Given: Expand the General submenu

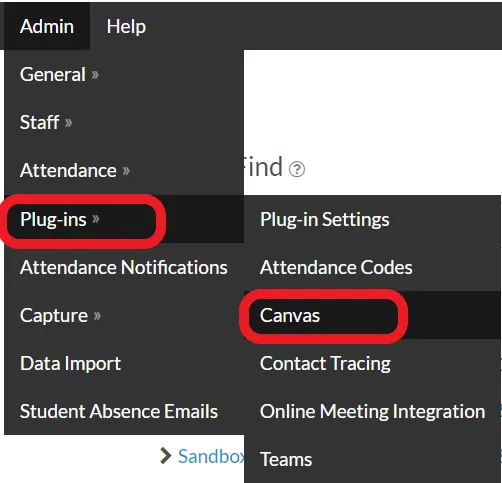Looking at the screenshot, I should coord(124,74).
